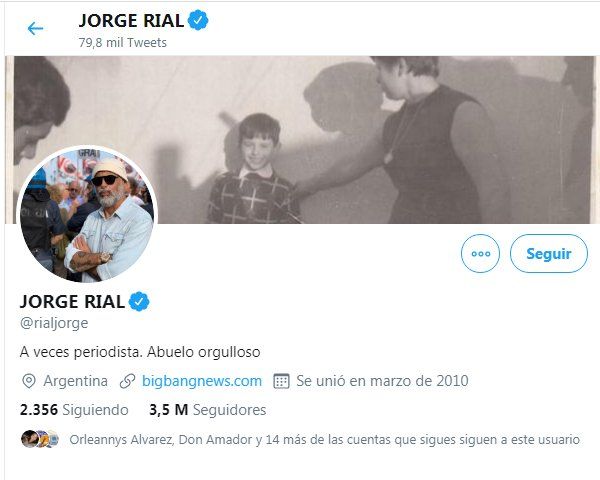The width and height of the screenshot is (600, 480).
Task: Click the location pin icon
Action: coord(29,381)
